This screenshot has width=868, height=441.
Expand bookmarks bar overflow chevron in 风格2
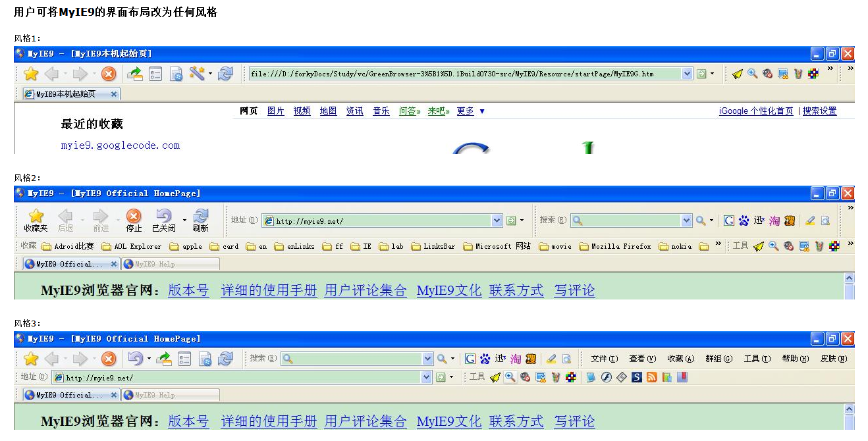pyautogui.click(x=719, y=244)
